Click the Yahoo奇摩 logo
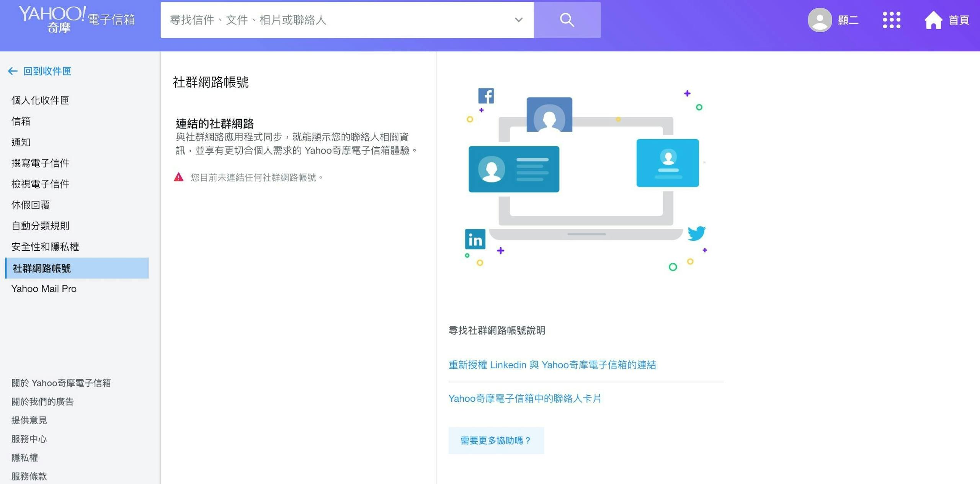This screenshot has width=980, height=484. [x=52, y=18]
